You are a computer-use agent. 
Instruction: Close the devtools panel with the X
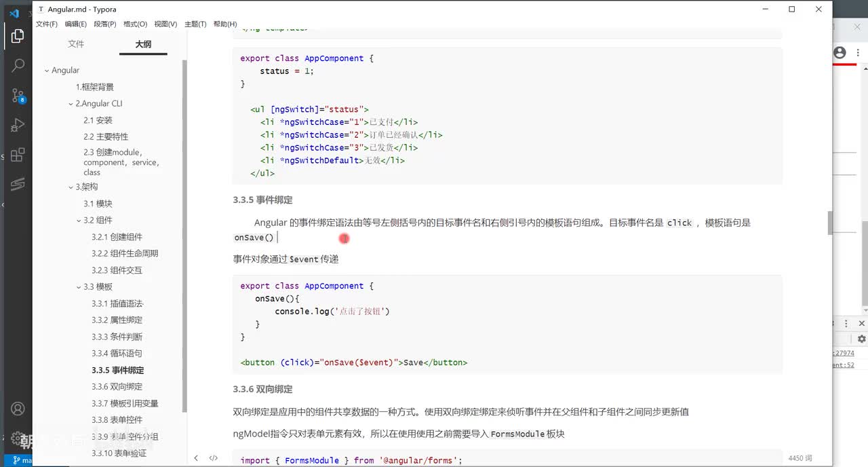[862, 324]
